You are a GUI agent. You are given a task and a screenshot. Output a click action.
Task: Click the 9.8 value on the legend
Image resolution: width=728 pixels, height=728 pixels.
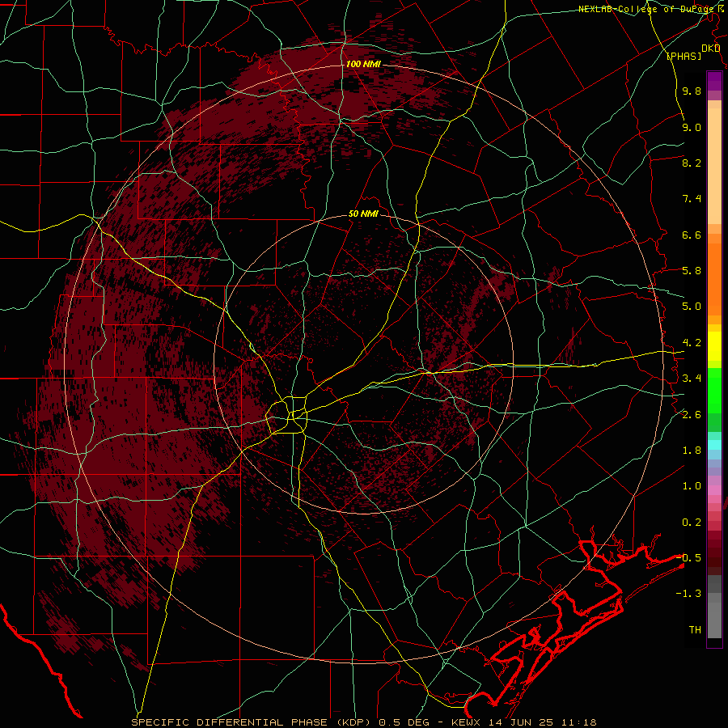click(x=692, y=91)
